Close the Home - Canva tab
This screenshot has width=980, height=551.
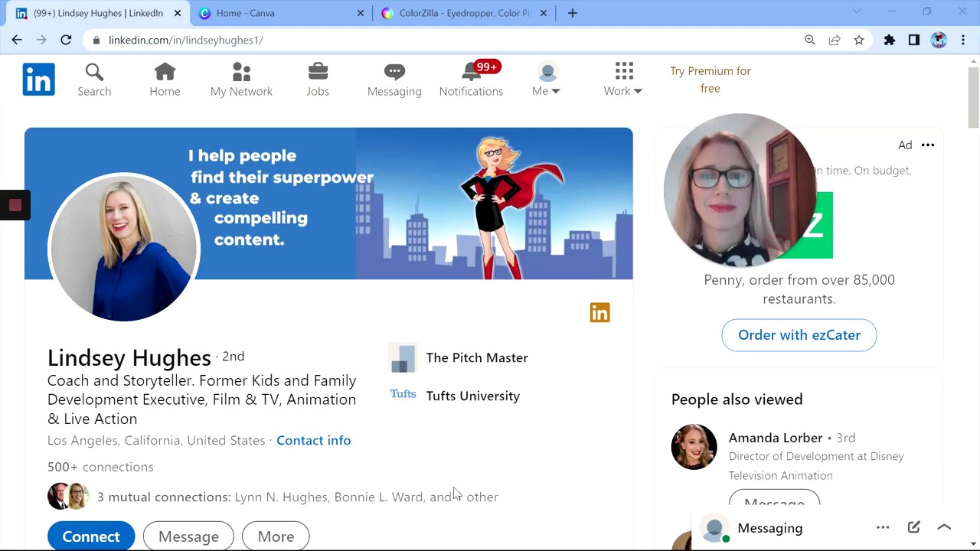[x=361, y=13]
